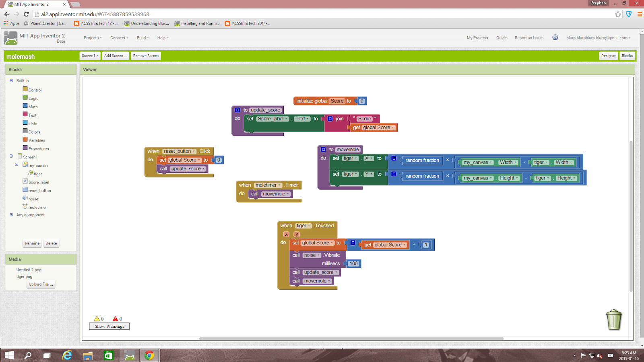Open the Score_label dropdown in set block
This screenshot has width=644, height=362.
pos(273,119)
